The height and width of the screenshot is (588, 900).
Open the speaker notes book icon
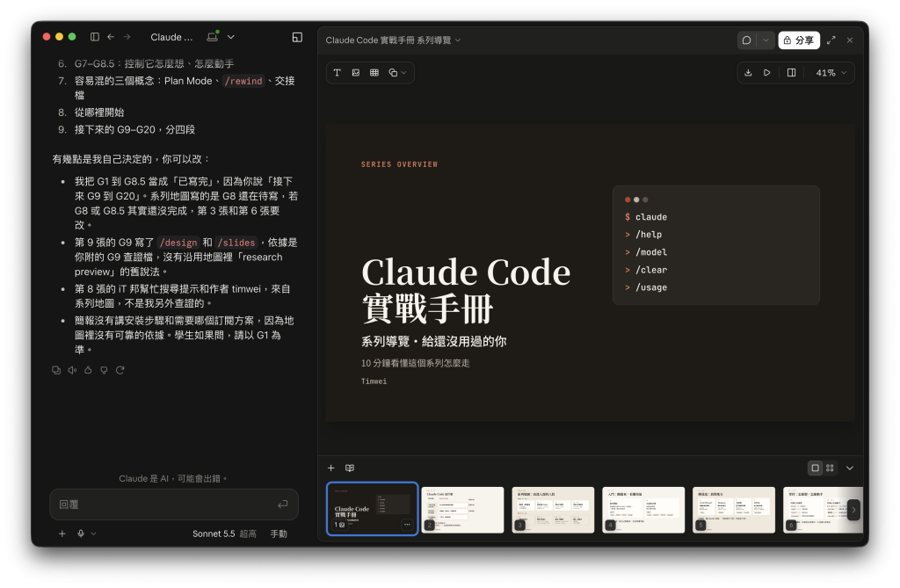350,468
